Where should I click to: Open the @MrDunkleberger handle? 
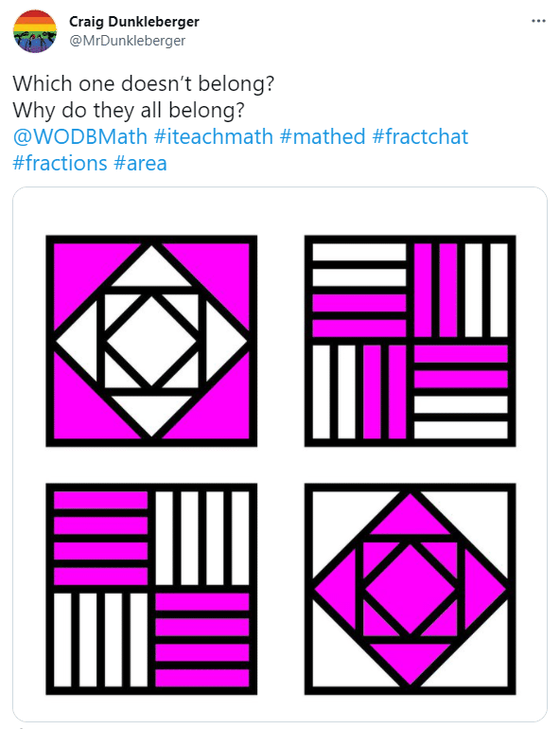tap(128, 41)
